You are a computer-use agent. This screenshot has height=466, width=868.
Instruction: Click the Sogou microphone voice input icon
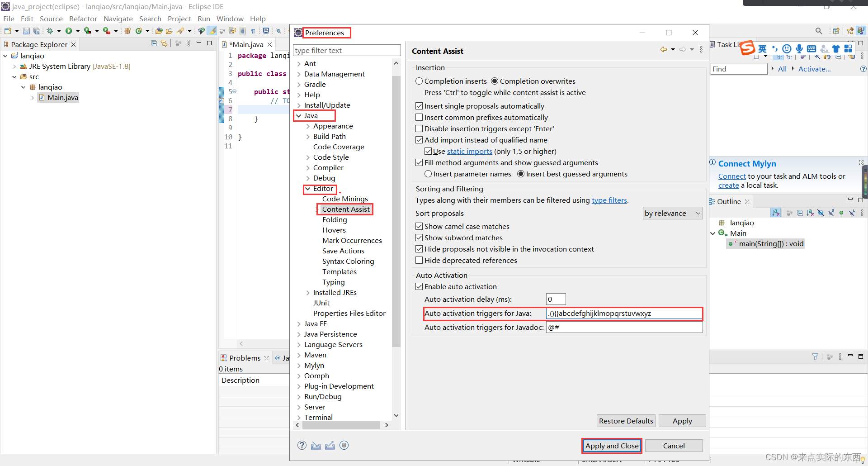799,48
